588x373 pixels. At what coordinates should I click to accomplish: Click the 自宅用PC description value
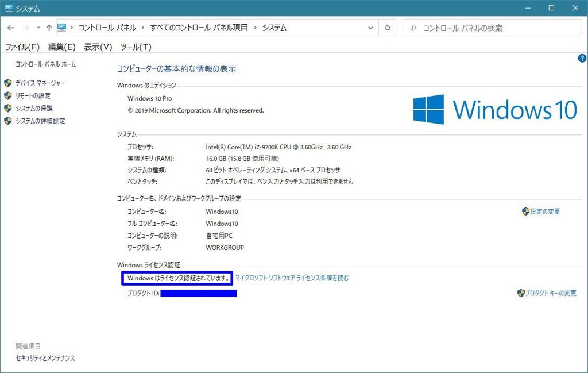(x=219, y=236)
